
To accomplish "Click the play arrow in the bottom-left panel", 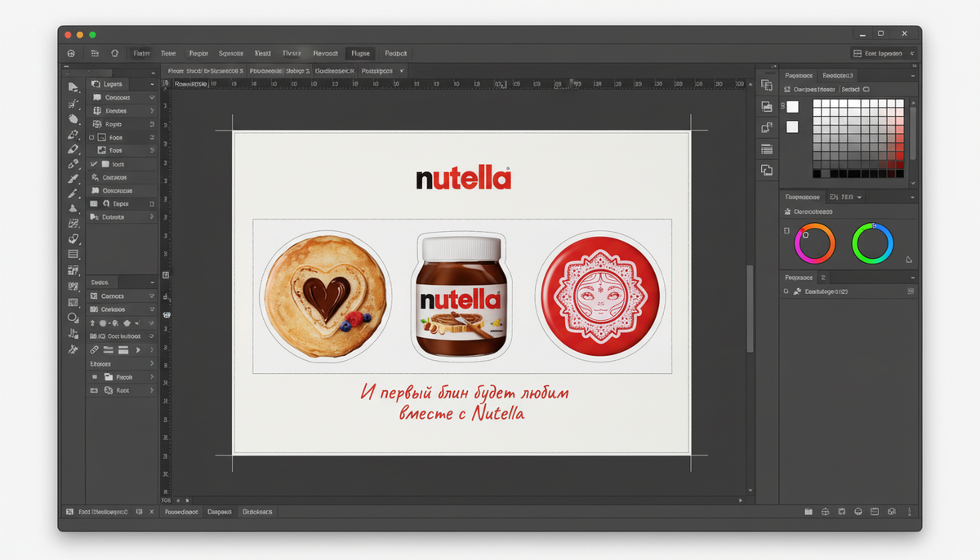I will (x=138, y=349).
